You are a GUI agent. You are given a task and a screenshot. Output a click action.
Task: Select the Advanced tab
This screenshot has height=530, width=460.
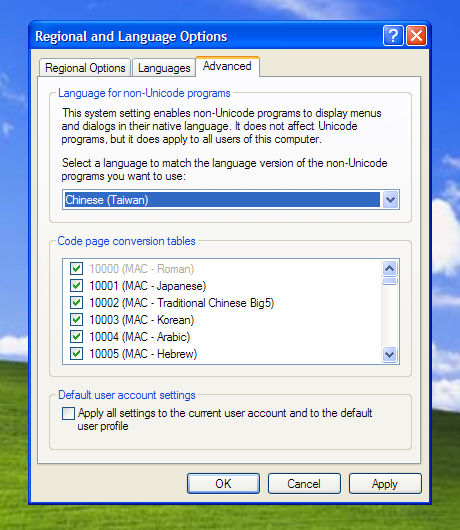tap(227, 66)
